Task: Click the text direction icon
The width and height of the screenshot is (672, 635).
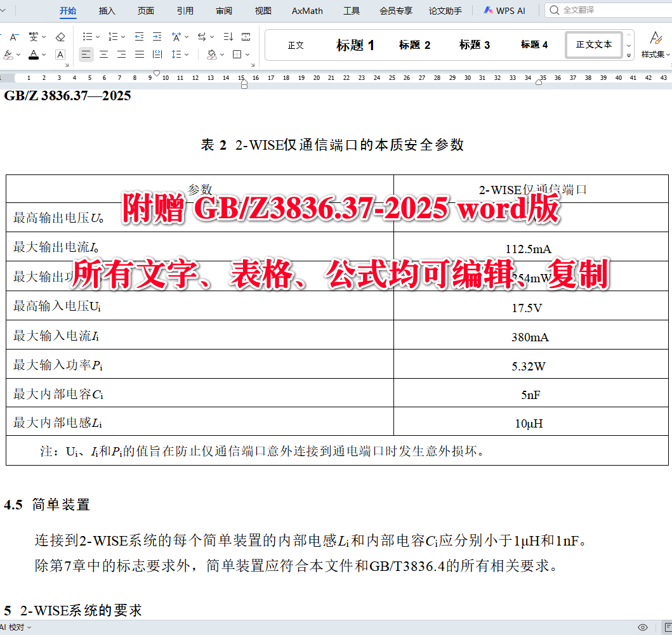Action: tap(201, 37)
